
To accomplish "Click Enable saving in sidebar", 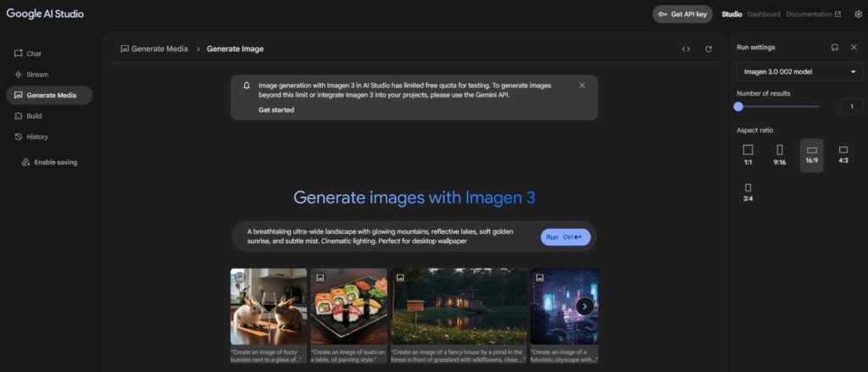I will [x=49, y=162].
